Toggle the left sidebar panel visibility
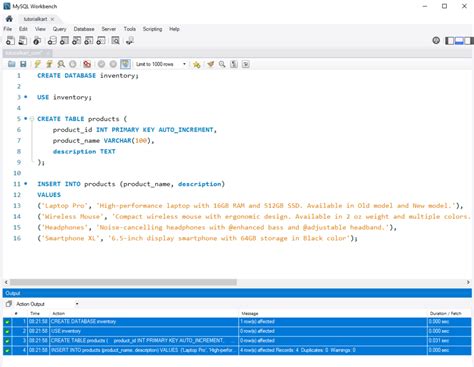474x367 pixels. point(450,41)
